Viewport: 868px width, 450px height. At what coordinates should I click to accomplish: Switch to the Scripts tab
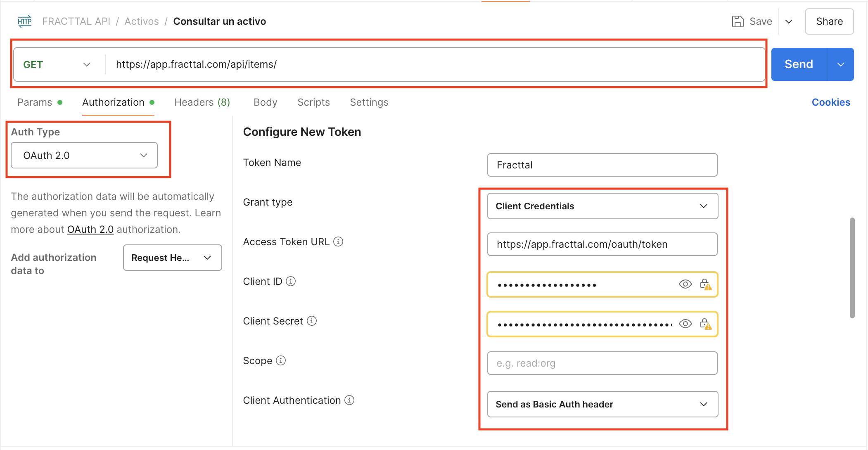313,102
